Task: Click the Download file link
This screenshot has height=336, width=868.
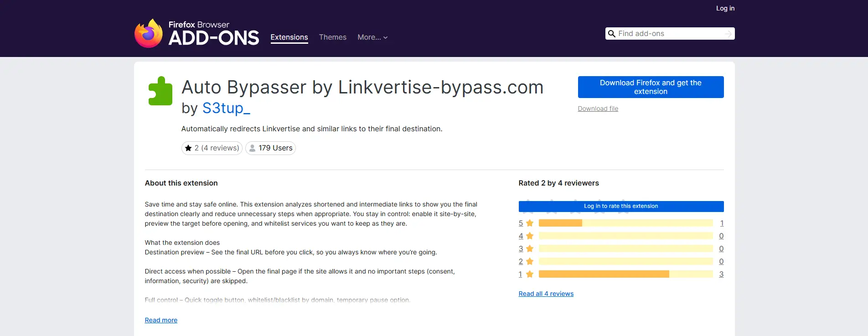Action: [598, 109]
